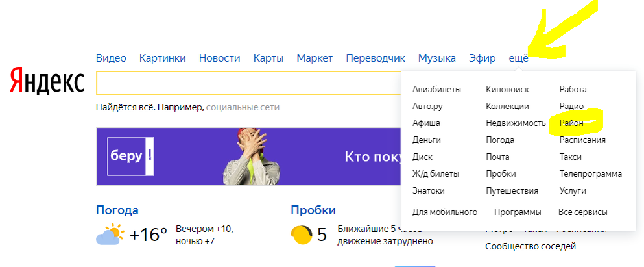644x267 pixels.
Task: Choose Кинопоиск from the menu
Action: point(508,89)
